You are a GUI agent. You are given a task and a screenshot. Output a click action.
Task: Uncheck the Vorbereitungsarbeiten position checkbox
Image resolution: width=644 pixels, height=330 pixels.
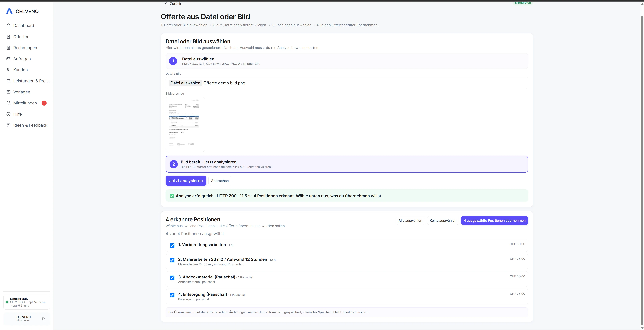point(172,245)
